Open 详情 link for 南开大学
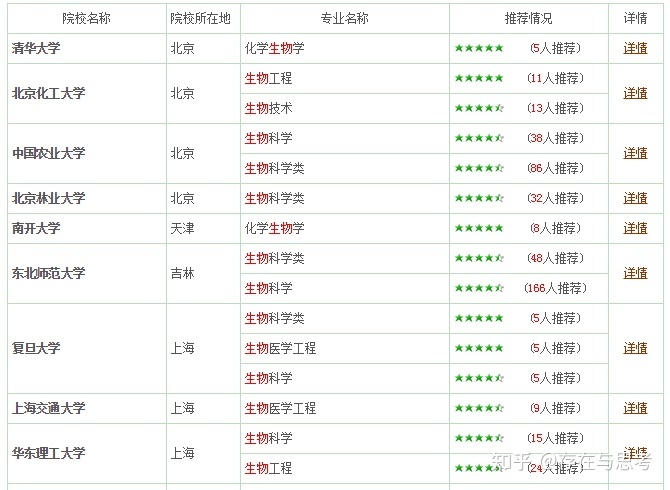Screen dimensions: 670x490 point(635,228)
